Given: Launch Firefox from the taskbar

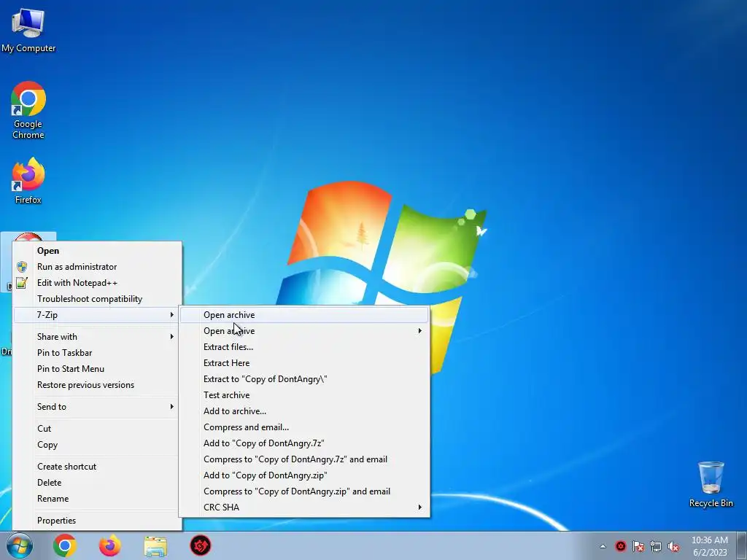Looking at the screenshot, I should (109, 545).
